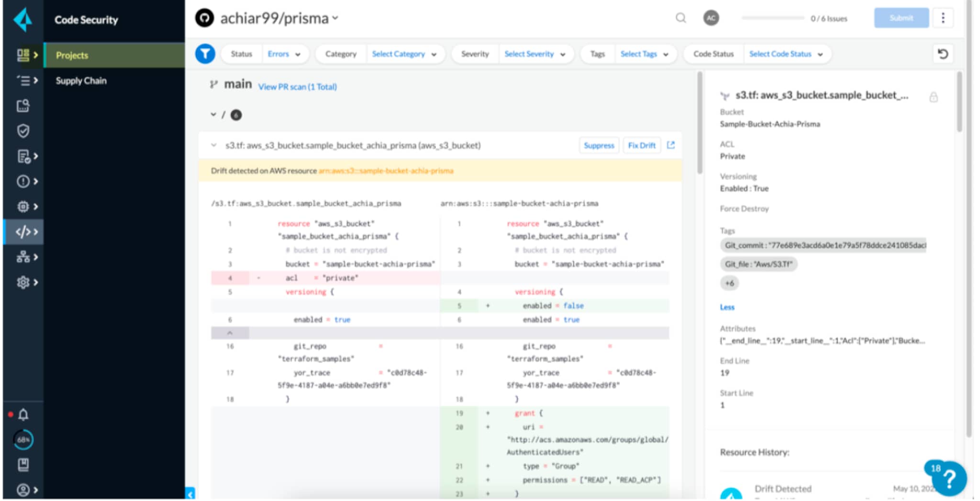
Task: Click the details panel scrollbar
Action: [959, 101]
